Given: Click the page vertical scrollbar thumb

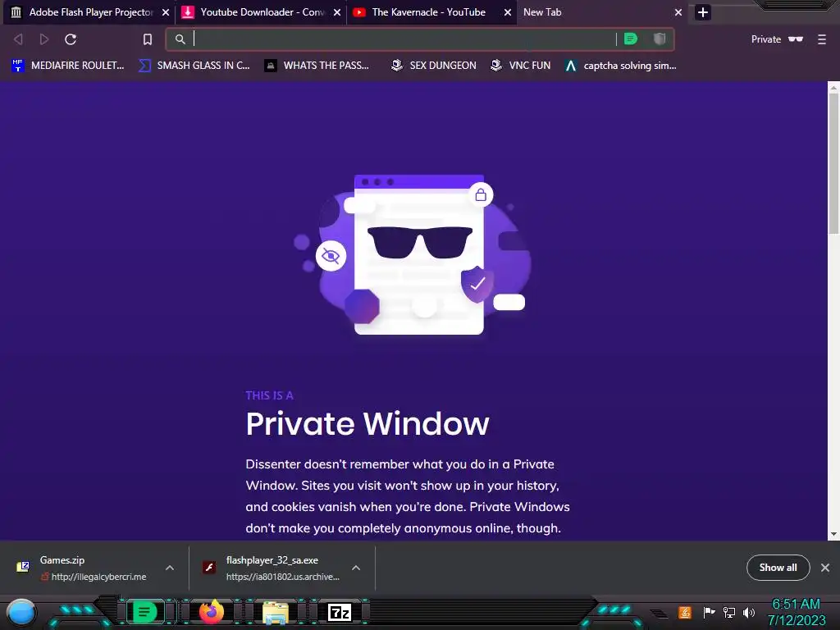Looking at the screenshot, I should click(x=833, y=163).
